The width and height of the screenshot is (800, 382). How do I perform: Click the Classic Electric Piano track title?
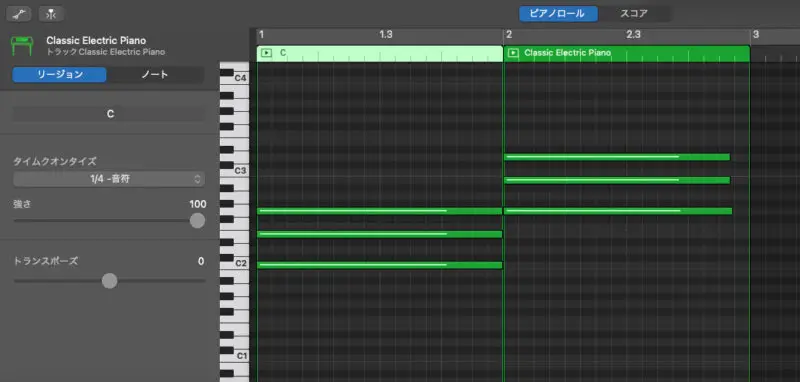[96, 41]
